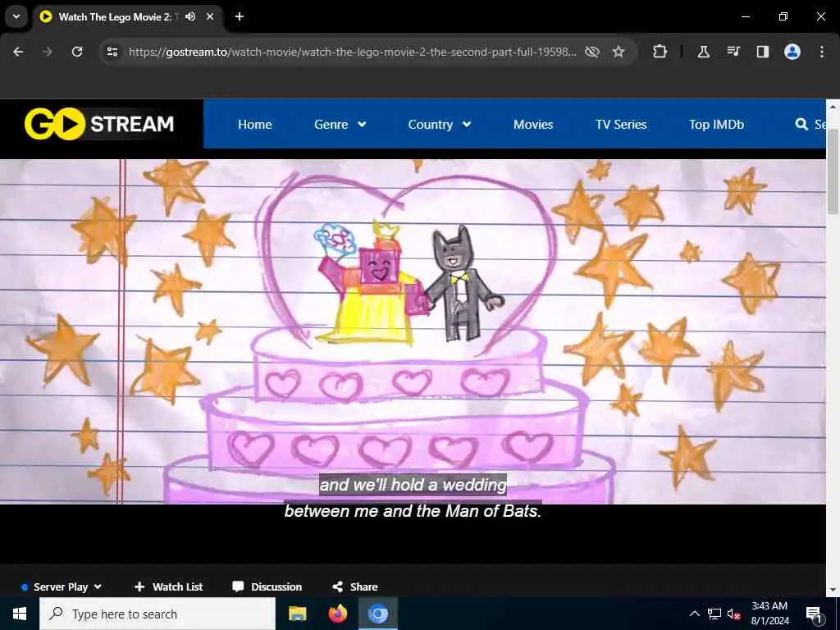Go to the Home menu item

[x=254, y=125]
